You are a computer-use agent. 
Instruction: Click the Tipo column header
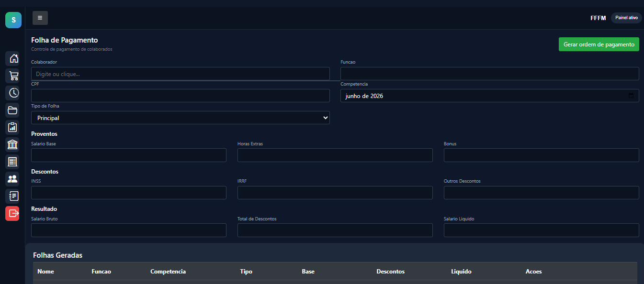click(246, 272)
